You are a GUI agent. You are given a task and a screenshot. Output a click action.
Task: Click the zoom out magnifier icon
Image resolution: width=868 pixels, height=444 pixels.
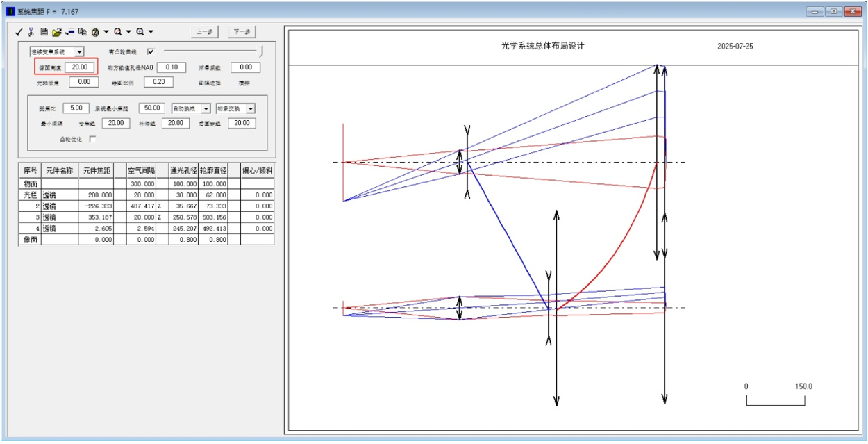[x=118, y=32]
